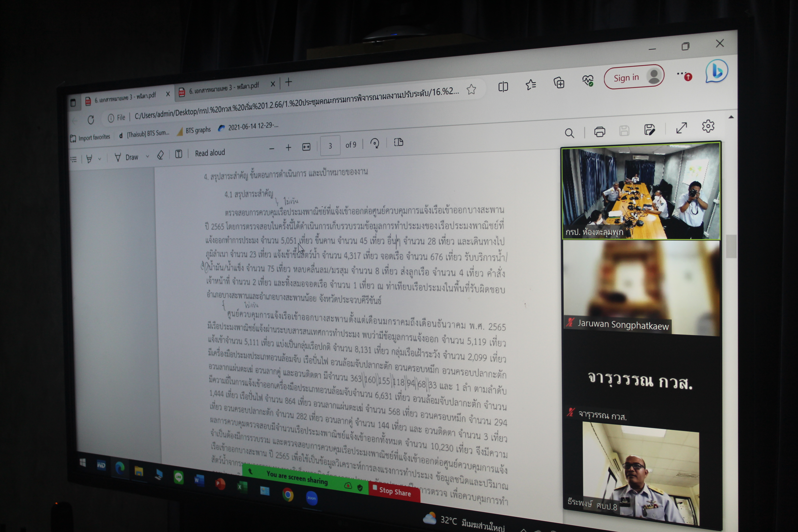This screenshot has height=532, width=798.
Task: Toggle the page view layout icon
Action: tap(399, 142)
